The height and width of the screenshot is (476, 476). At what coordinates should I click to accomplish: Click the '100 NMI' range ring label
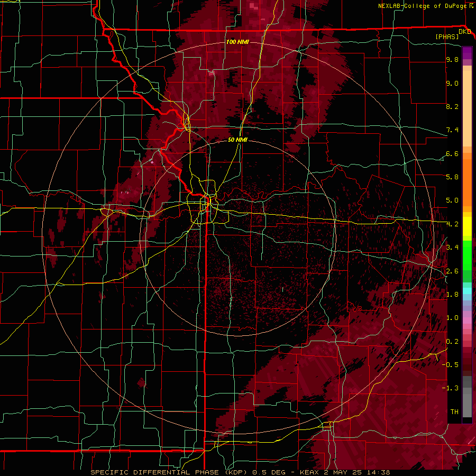[237, 42]
